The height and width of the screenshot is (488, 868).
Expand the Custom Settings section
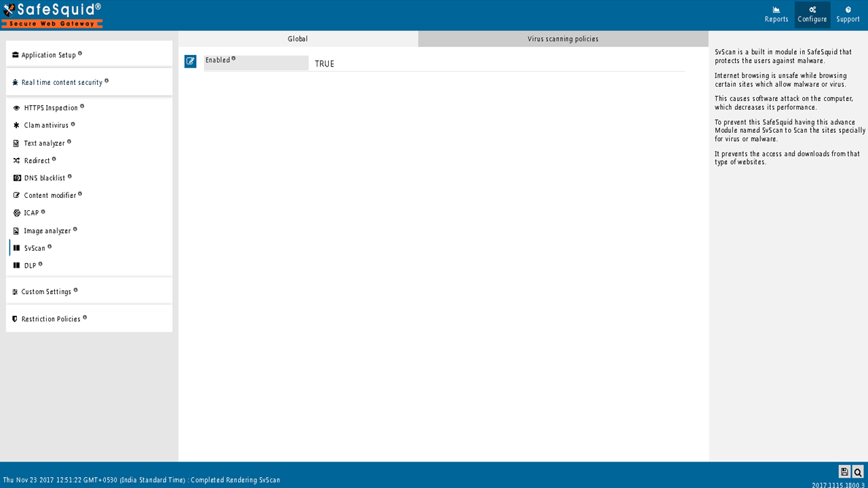tap(89, 291)
